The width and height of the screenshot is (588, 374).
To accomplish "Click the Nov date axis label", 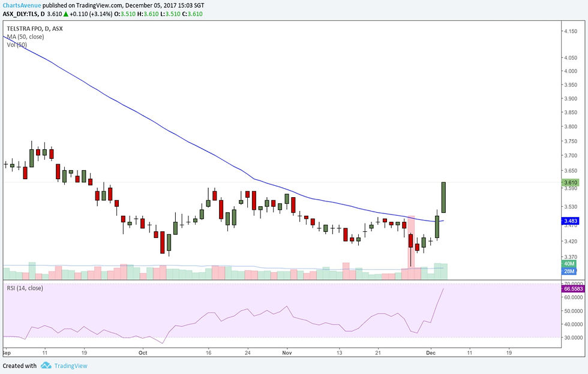I will tap(287, 352).
